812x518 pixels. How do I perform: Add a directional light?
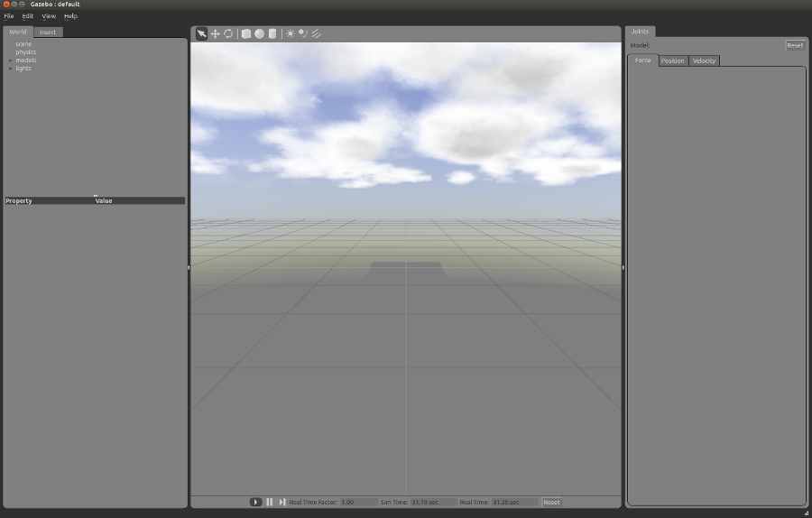317,33
